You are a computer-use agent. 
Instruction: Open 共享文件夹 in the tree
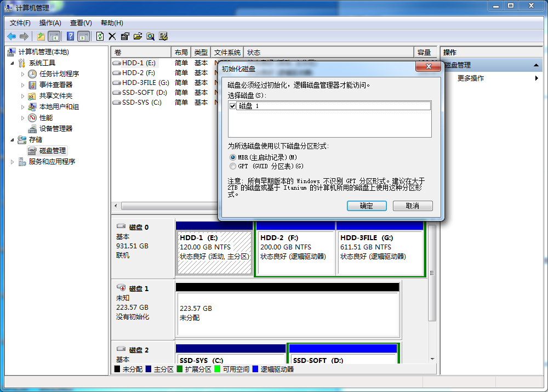pyautogui.click(x=56, y=96)
